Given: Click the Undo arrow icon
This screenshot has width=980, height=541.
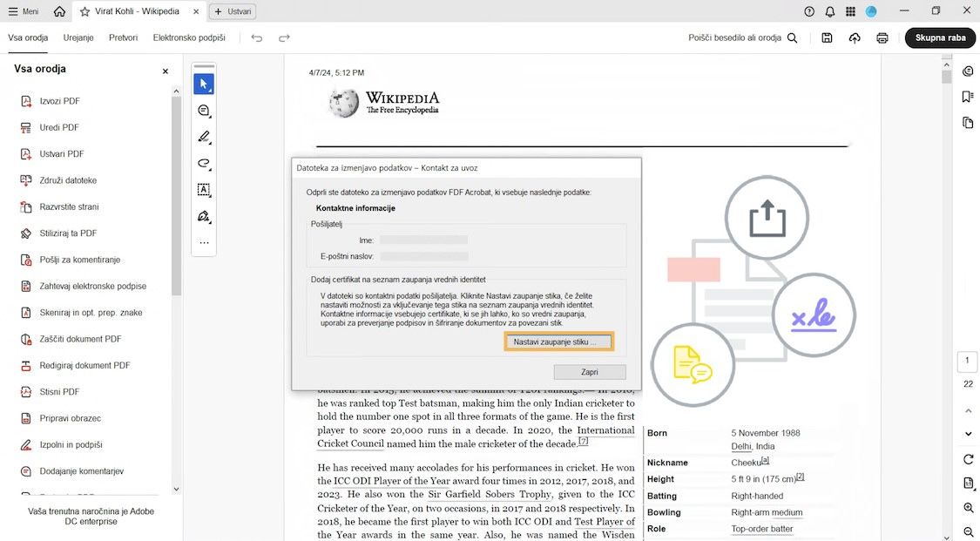Looking at the screenshot, I should click(257, 38).
